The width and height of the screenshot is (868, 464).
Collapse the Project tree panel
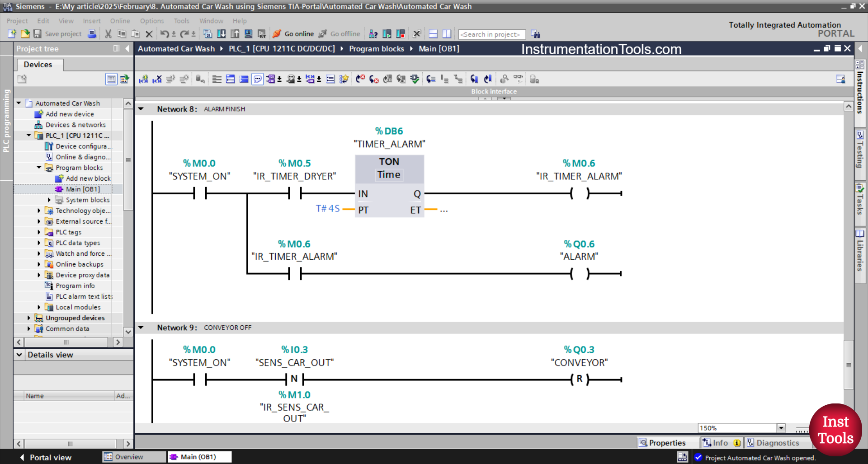[x=127, y=48]
